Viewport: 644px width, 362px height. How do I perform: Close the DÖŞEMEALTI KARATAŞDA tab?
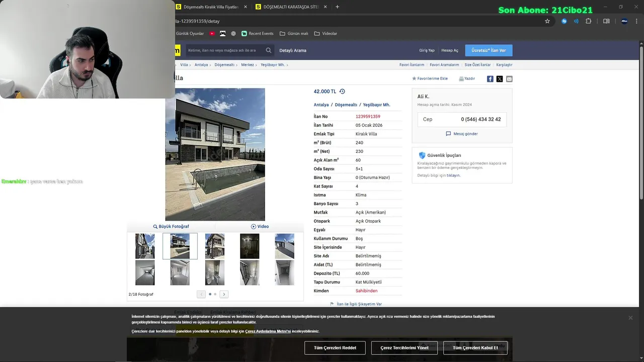pyautogui.click(x=325, y=7)
